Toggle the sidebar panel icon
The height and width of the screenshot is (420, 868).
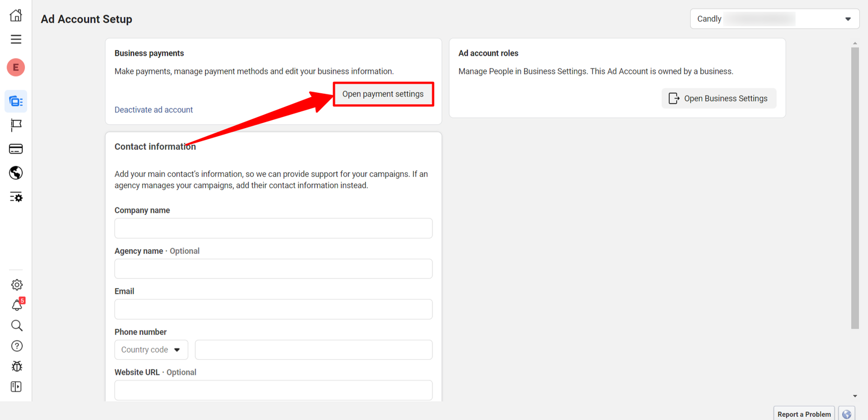pos(16,387)
